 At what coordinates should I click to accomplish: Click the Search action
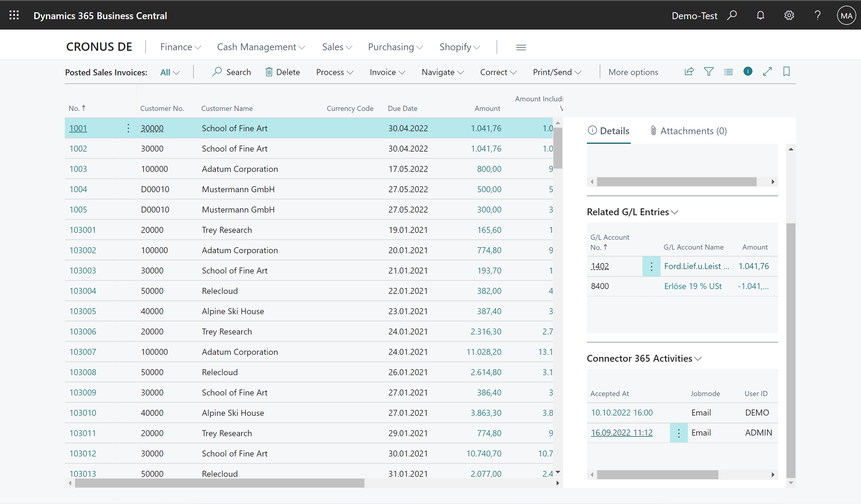pyautogui.click(x=231, y=72)
